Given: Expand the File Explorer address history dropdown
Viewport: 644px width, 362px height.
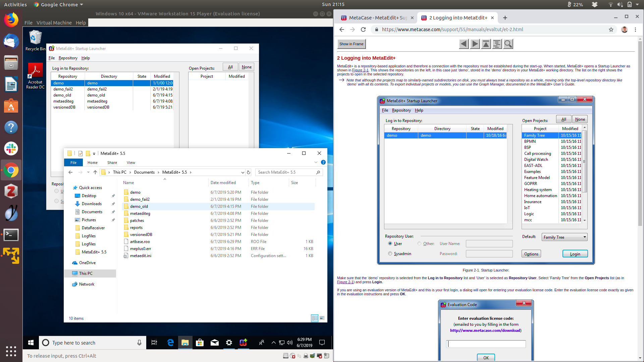Looking at the screenshot, I should pyautogui.click(x=243, y=172).
